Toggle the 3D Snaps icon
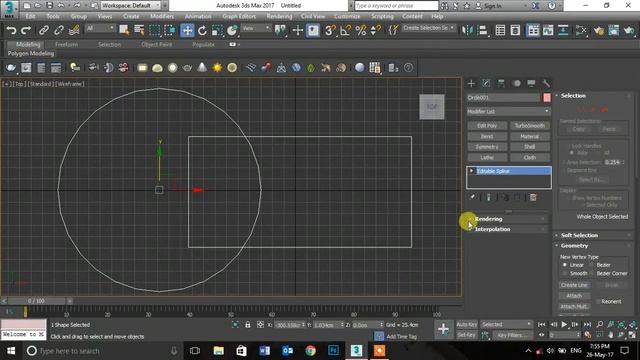Screen dimensions: 640x360 point(330,30)
